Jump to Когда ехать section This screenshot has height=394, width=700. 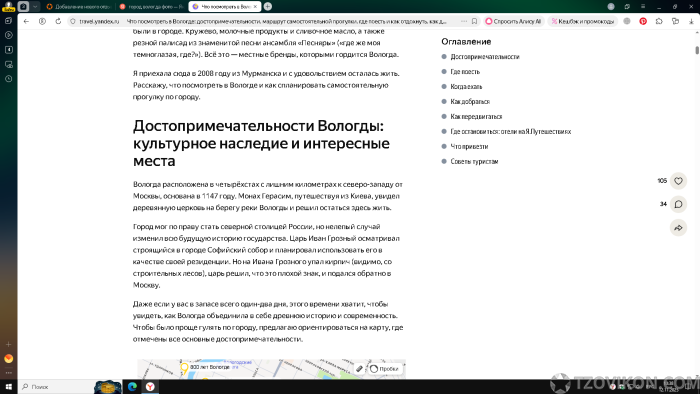[x=466, y=87]
